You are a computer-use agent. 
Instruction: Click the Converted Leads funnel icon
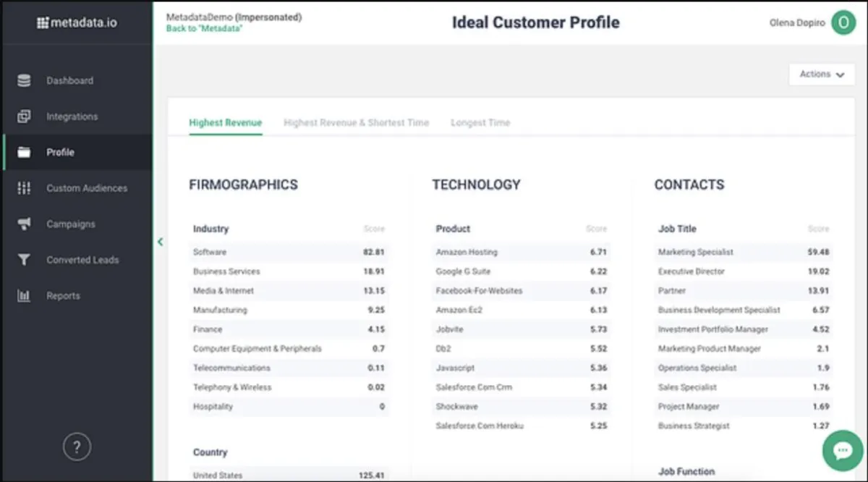pos(24,260)
